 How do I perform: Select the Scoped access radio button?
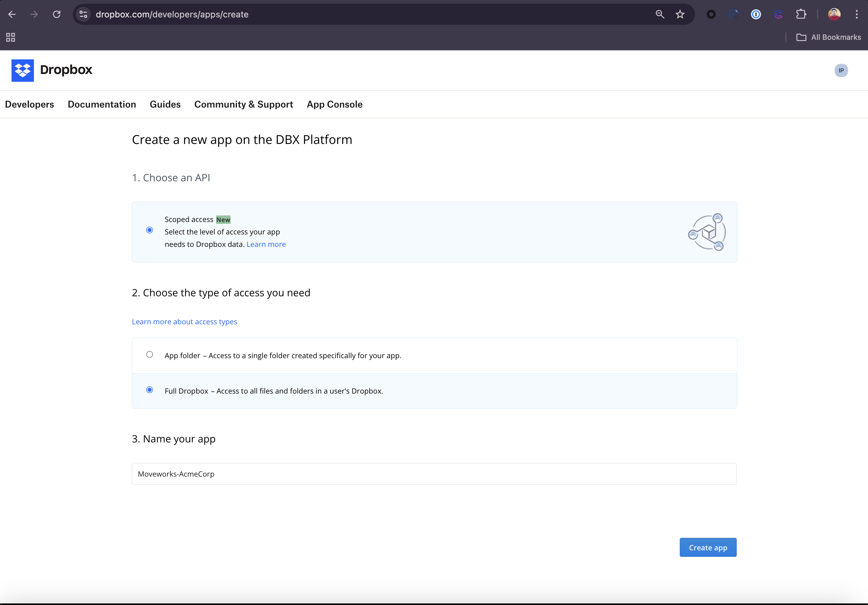coord(150,230)
